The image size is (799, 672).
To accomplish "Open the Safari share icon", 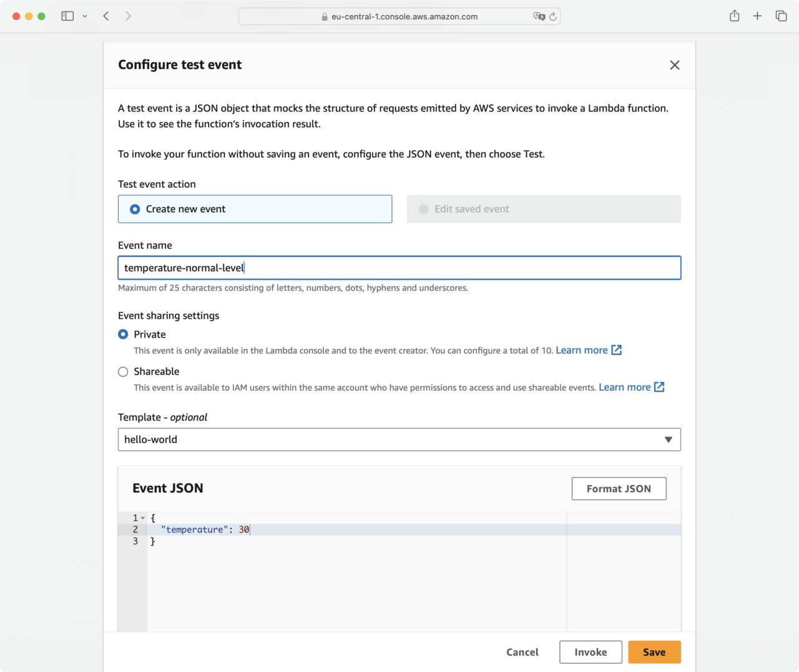I will coord(734,16).
